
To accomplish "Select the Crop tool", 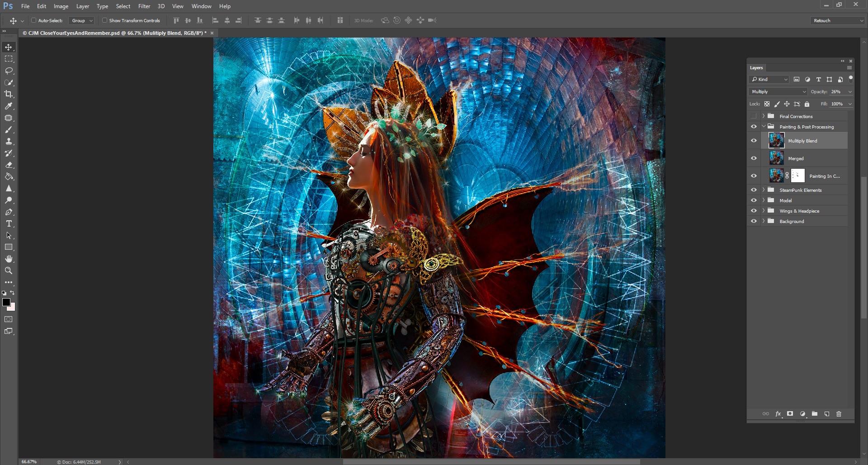I will 9,94.
